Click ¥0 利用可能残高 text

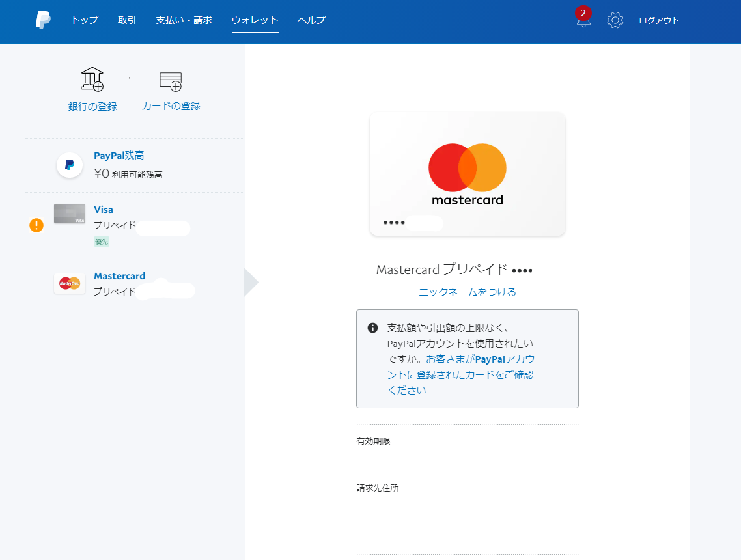[128, 174]
